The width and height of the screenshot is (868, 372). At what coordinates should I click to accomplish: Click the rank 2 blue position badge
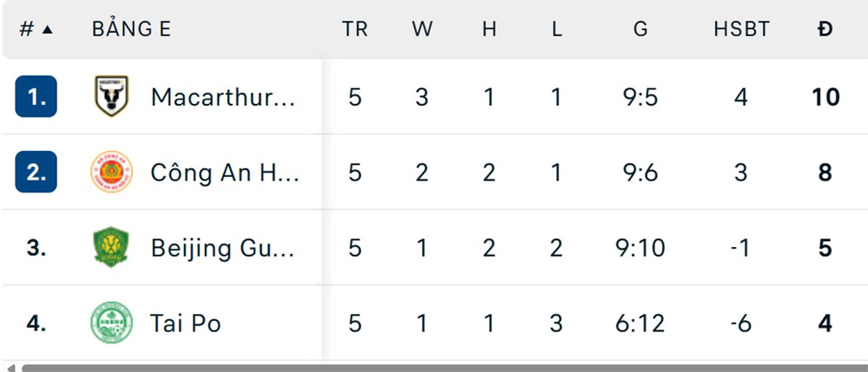tap(36, 172)
